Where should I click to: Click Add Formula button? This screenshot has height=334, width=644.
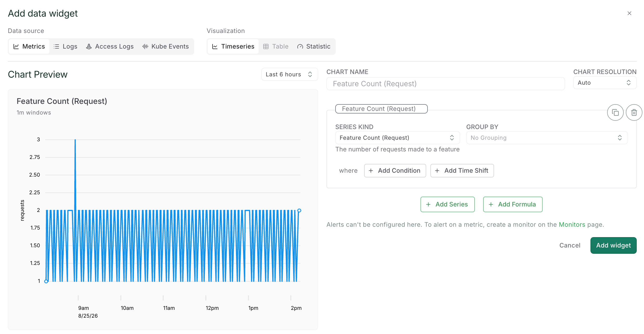[512, 204]
